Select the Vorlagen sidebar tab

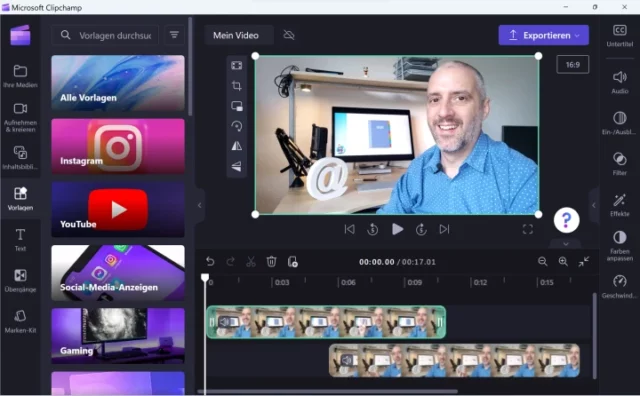click(x=20, y=199)
